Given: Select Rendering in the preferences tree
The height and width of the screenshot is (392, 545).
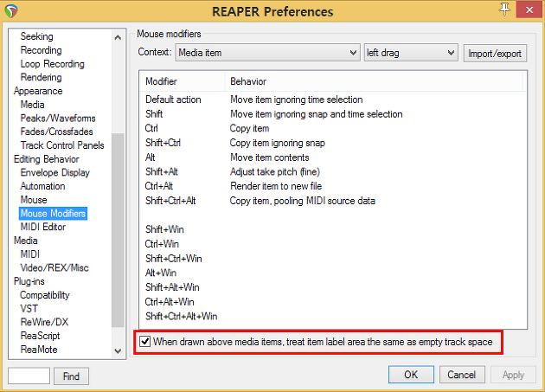Looking at the screenshot, I should (41, 77).
